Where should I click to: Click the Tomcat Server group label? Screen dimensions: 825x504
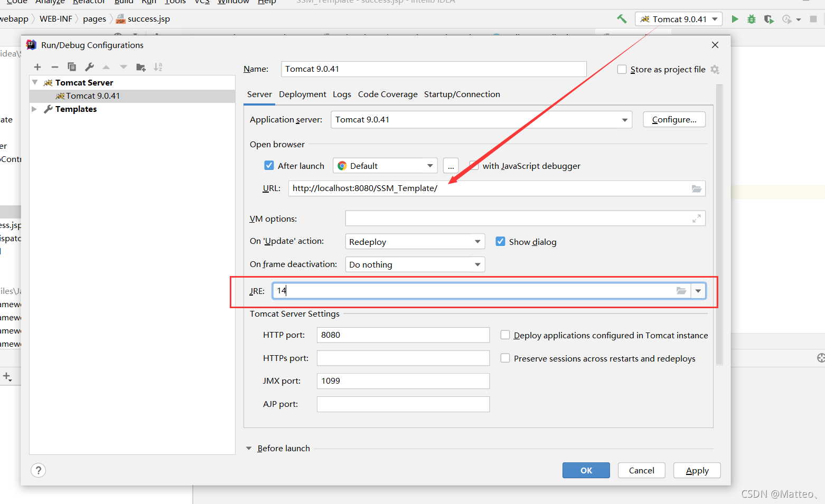(84, 82)
